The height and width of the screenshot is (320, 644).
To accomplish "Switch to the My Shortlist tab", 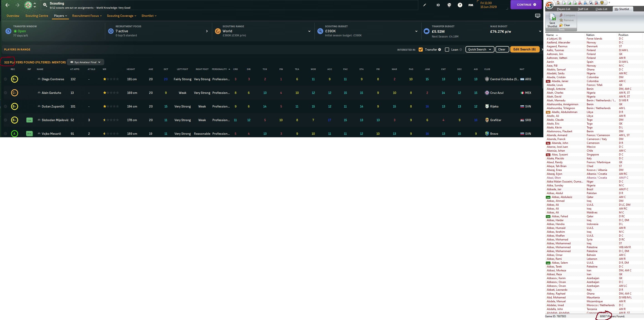I will pos(623,9).
